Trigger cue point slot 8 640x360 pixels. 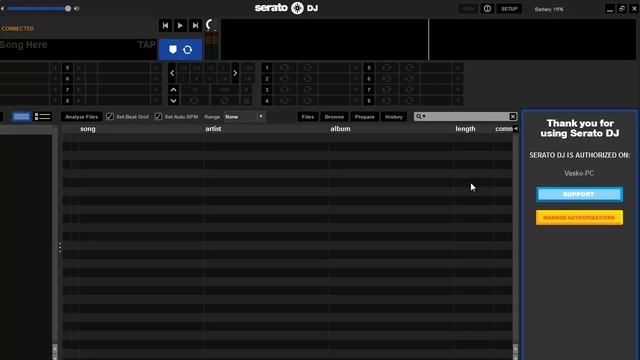pyautogui.click(x=67, y=101)
